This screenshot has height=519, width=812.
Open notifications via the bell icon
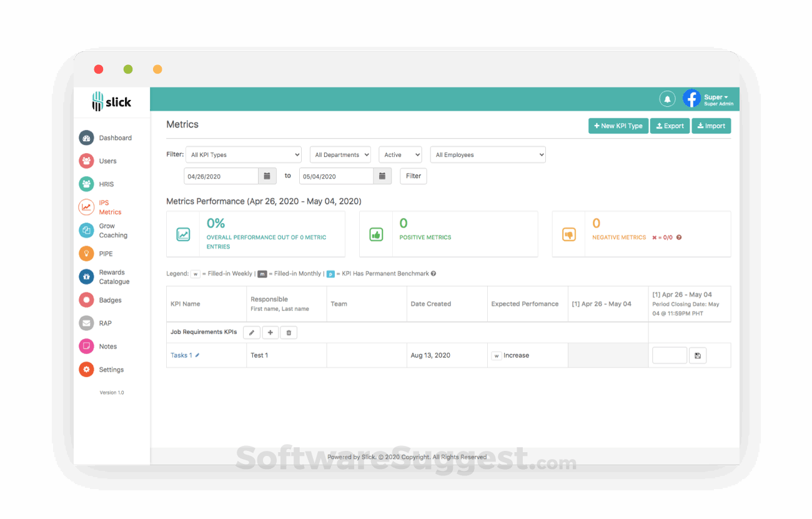click(667, 99)
